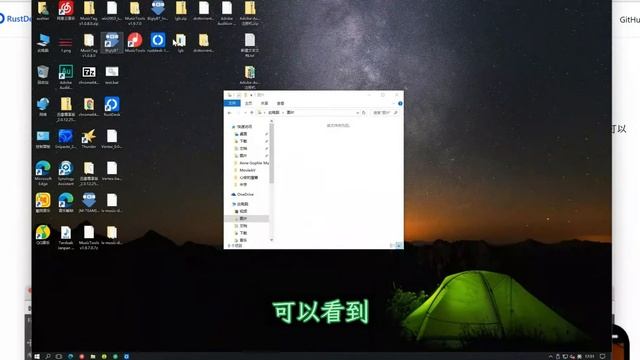
Task: Select the new text document .txt icon
Action: [x=249, y=45]
